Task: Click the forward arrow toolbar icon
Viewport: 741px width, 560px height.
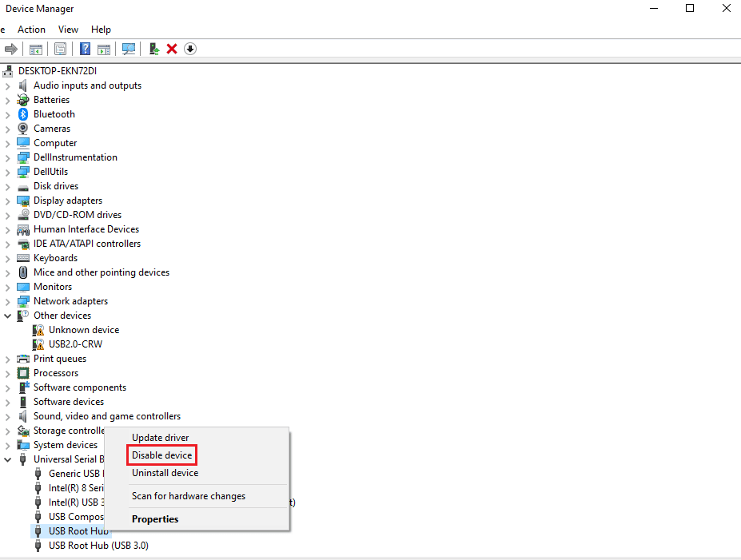Action: tap(11, 49)
